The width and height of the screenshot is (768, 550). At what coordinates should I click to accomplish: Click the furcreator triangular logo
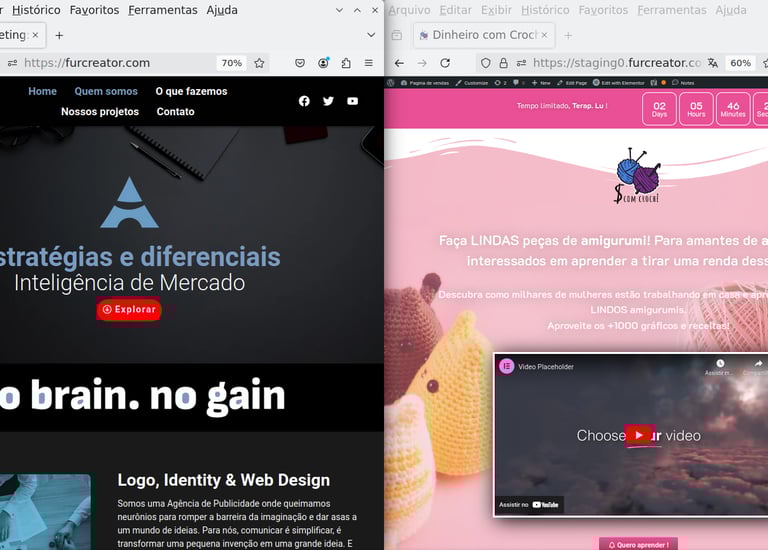click(x=129, y=202)
